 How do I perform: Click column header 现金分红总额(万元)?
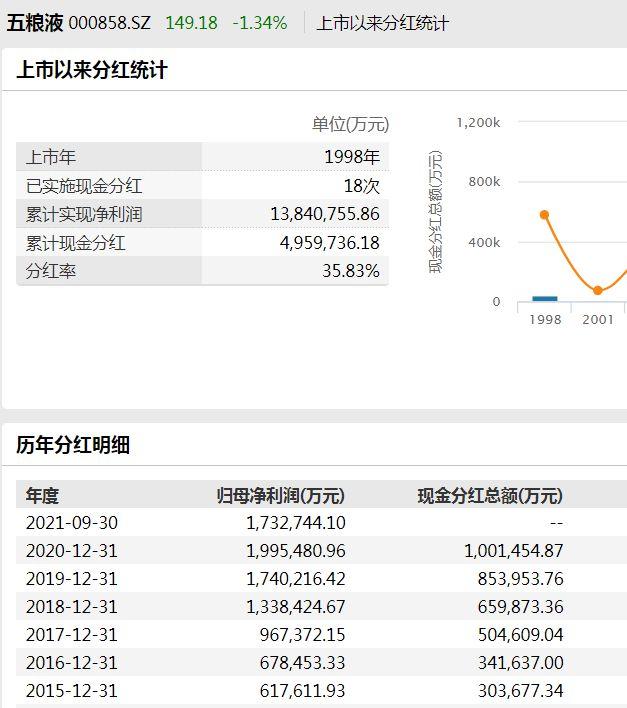coord(490,495)
